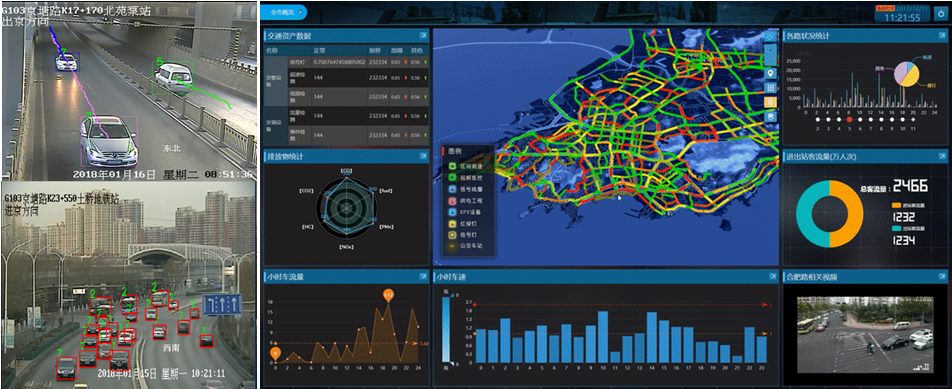952x389 pixels.
Task: Select the location pin map tool
Action: 770,73
